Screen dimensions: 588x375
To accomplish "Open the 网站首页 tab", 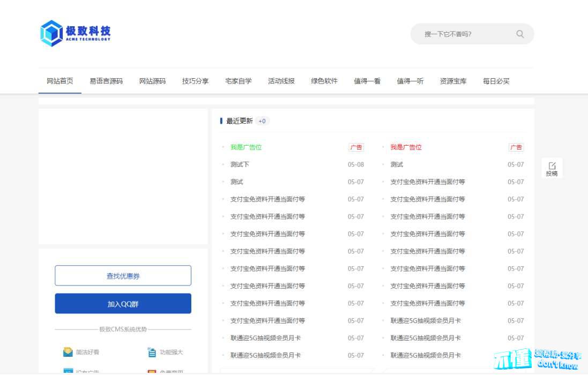I will 60,81.
